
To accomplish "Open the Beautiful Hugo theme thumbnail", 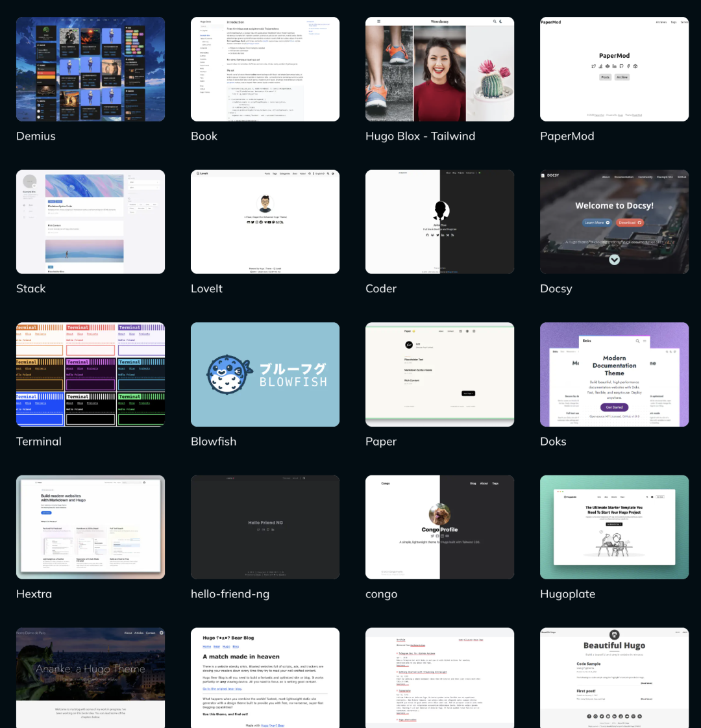I will (x=614, y=678).
